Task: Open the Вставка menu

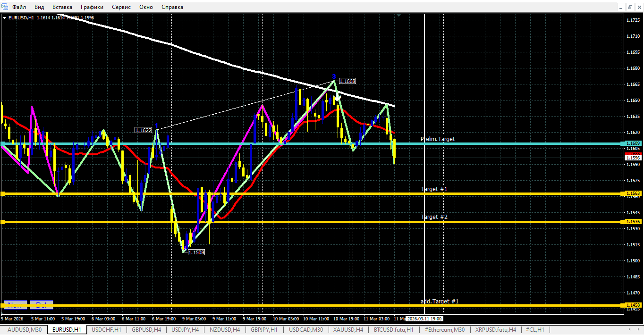Action: click(x=62, y=7)
